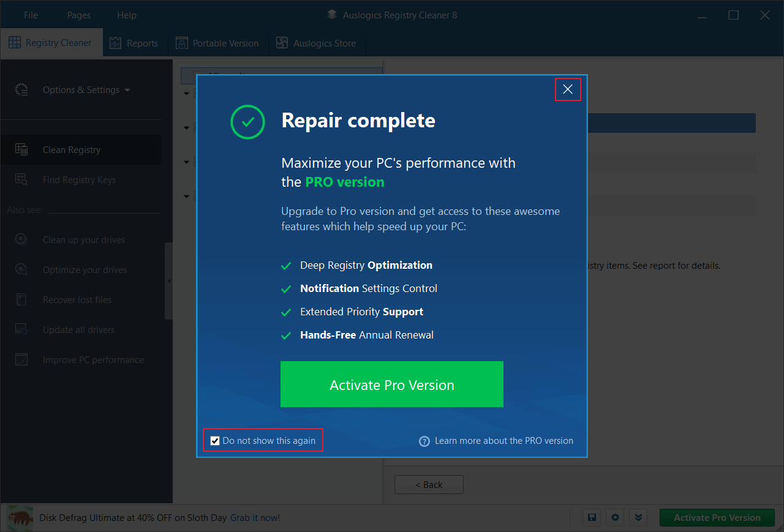Click the Registry Cleaner tab grid icon

pyautogui.click(x=14, y=43)
